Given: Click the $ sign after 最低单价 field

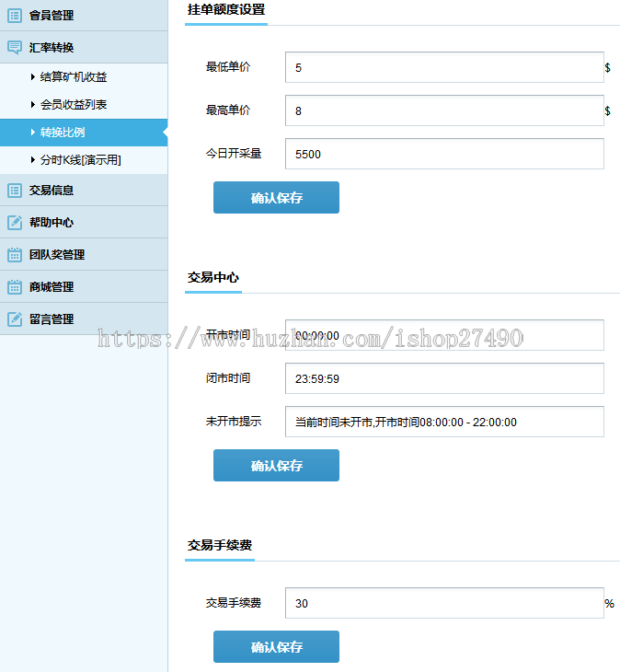Looking at the screenshot, I should click(x=608, y=68).
